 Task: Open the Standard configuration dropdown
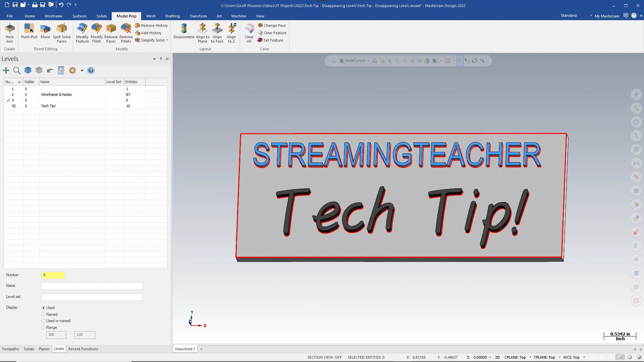click(x=591, y=16)
